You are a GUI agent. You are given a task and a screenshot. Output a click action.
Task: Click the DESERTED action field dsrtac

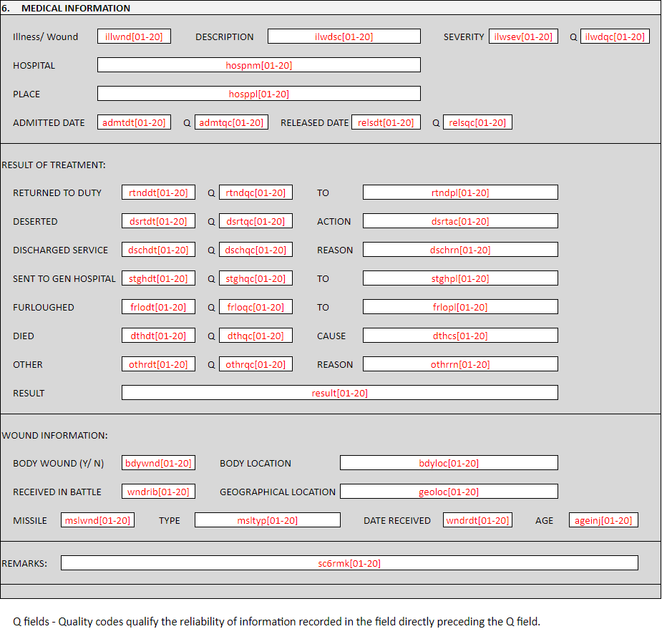(460, 221)
